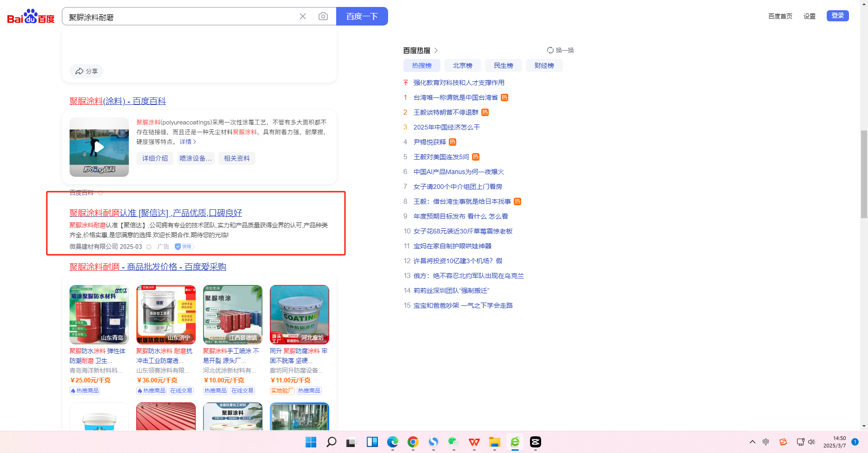
Task: Open the 聚脲涂料耐磨 百度爱采购 link
Action: (x=147, y=267)
